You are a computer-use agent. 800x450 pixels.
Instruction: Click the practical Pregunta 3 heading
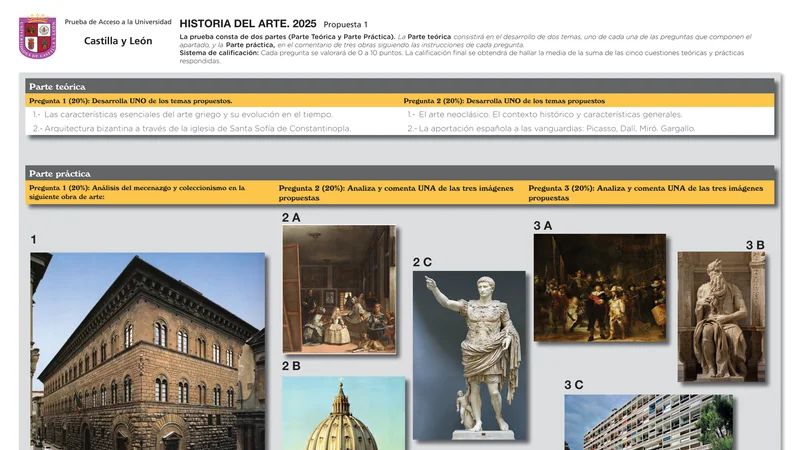[645, 192]
